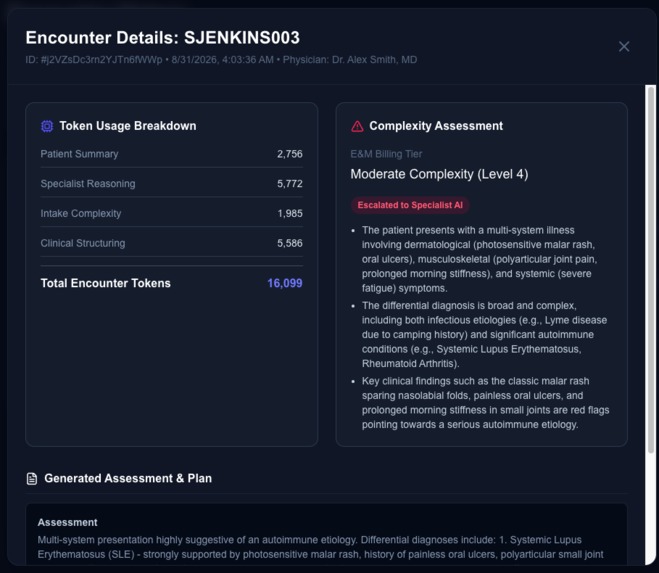This screenshot has width=659, height=573.
Task: Close the Encounter Details dialog
Action: point(624,46)
